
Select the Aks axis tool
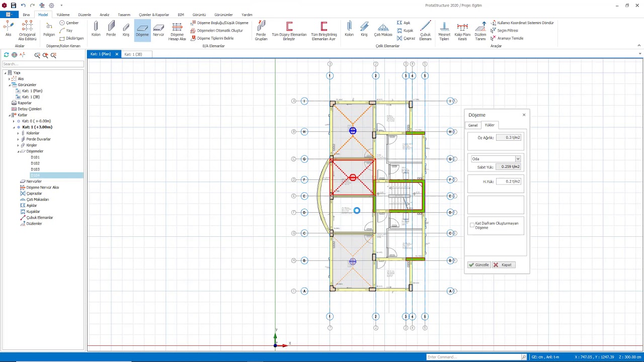[8, 30]
